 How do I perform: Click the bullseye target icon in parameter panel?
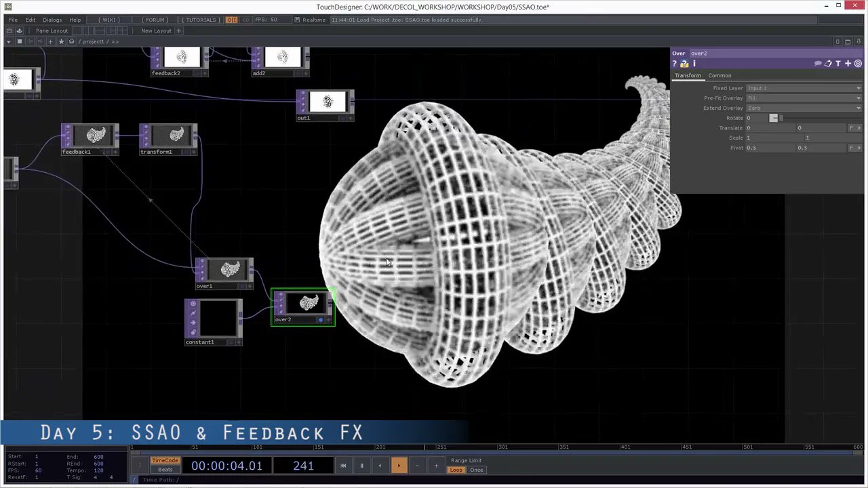[857, 63]
